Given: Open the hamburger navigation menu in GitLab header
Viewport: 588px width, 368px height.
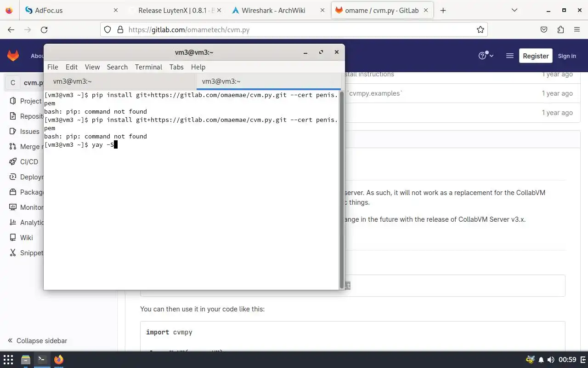Looking at the screenshot, I should tap(509, 56).
